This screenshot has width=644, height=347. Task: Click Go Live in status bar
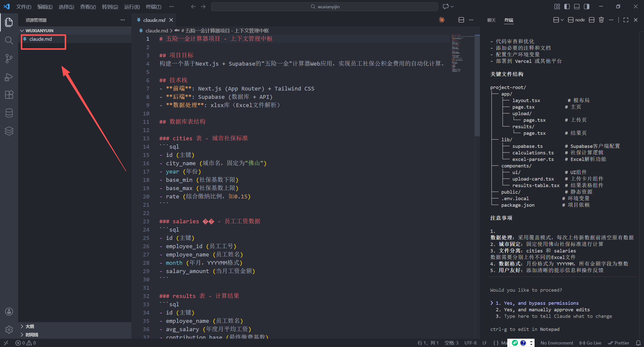pyautogui.click(x=590, y=343)
